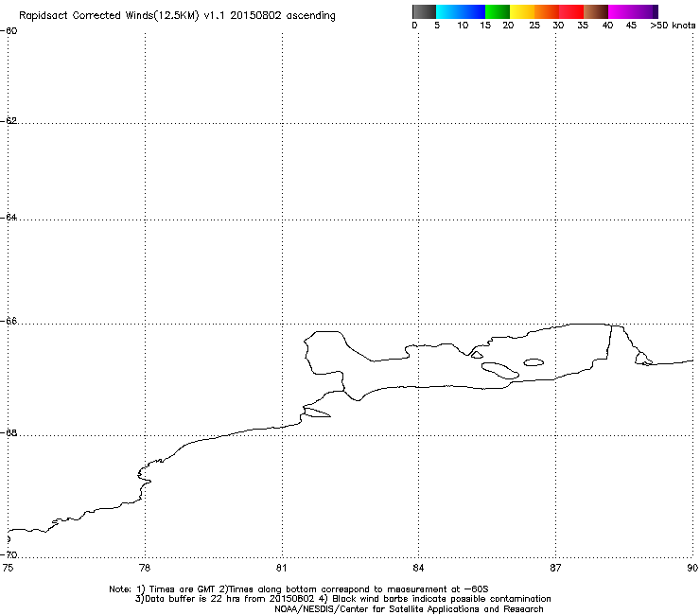
Task: Click latitude label '-68'
Action: pos(9,432)
